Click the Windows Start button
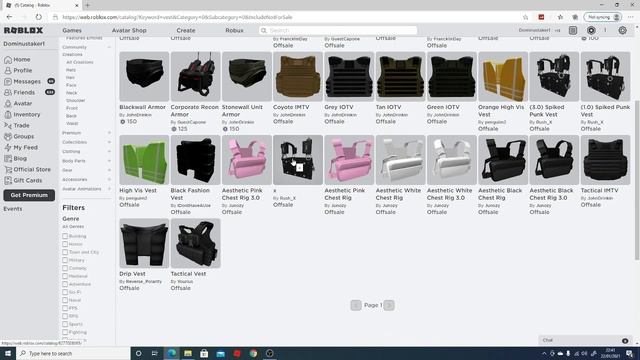The image size is (640, 360). pyautogui.click(x=8, y=353)
